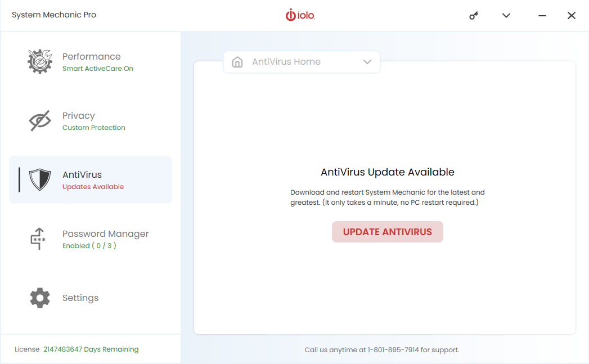Click the 2147483647 Days Remaining license text
The height and width of the screenshot is (364, 589).
(91, 349)
